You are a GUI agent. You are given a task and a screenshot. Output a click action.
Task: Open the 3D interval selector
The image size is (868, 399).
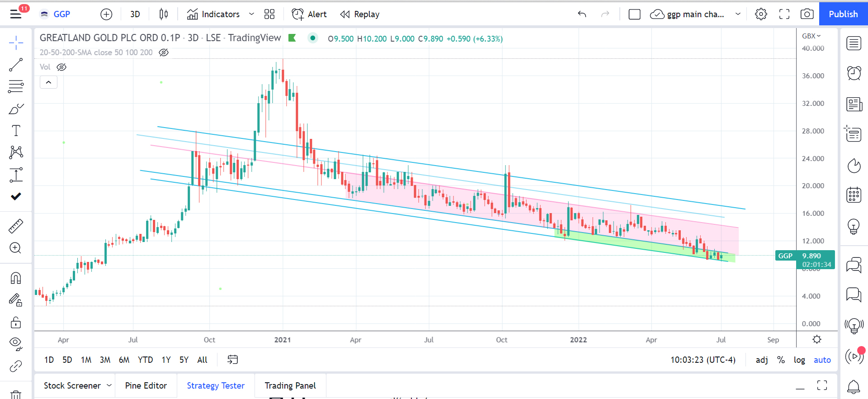coord(135,14)
